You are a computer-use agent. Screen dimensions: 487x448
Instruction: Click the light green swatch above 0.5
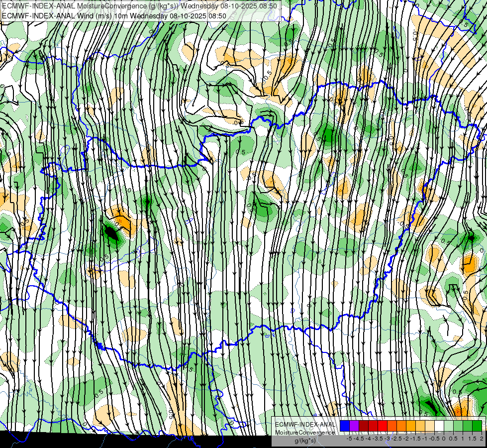[x=449, y=426]
